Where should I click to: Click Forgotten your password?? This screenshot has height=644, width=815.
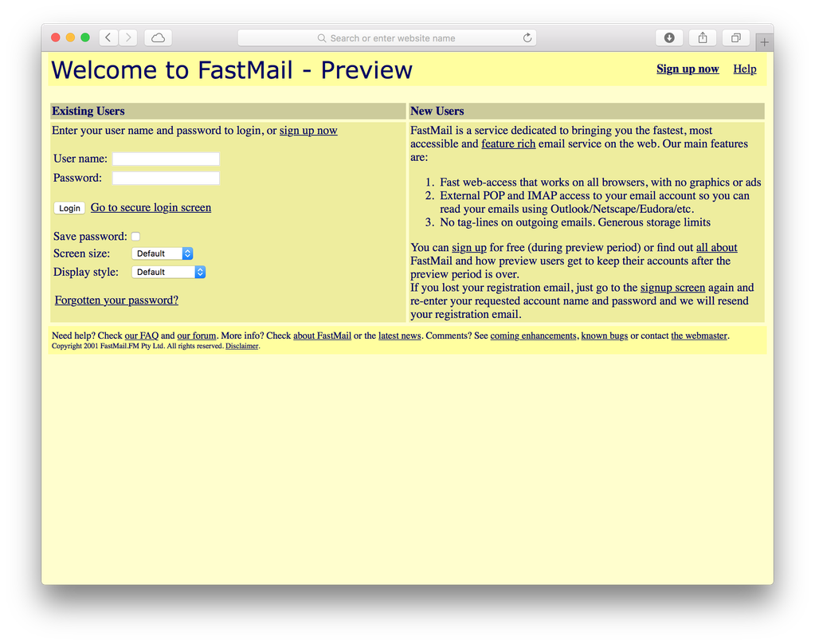pos(116,300)
